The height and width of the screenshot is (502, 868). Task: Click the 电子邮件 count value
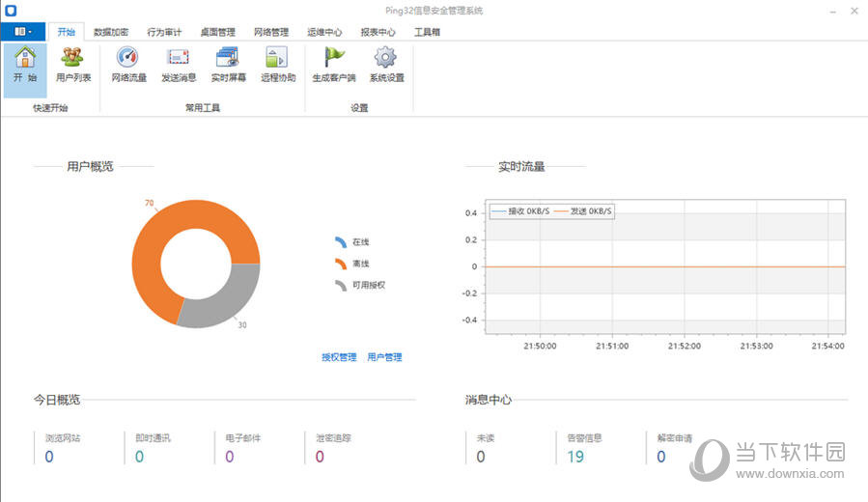[230, 457]
